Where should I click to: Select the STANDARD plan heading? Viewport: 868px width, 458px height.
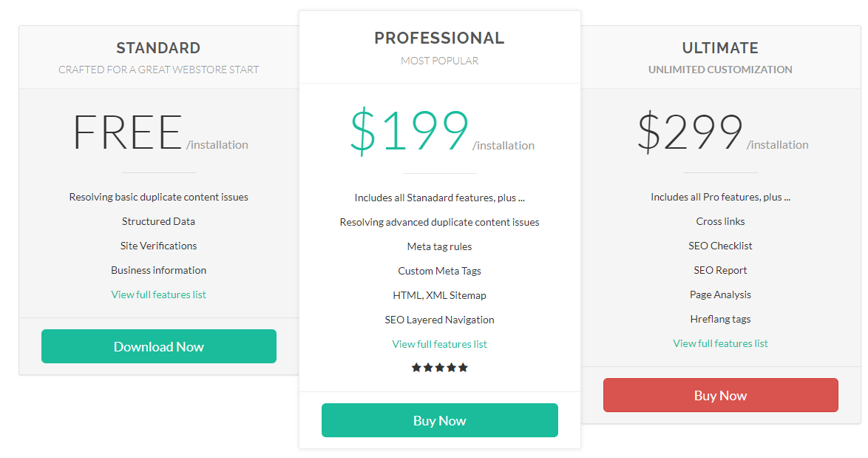tap(158, 48)
